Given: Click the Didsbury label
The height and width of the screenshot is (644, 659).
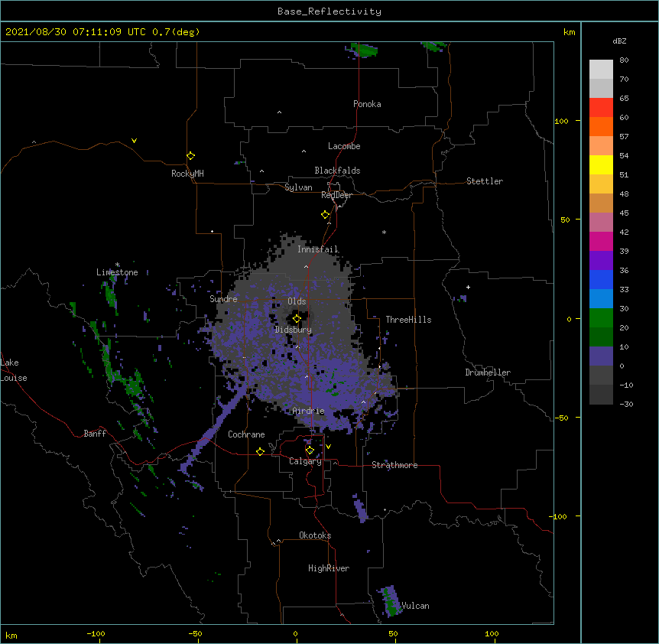Looking at the screenshot, I should [x=294, y=330].
